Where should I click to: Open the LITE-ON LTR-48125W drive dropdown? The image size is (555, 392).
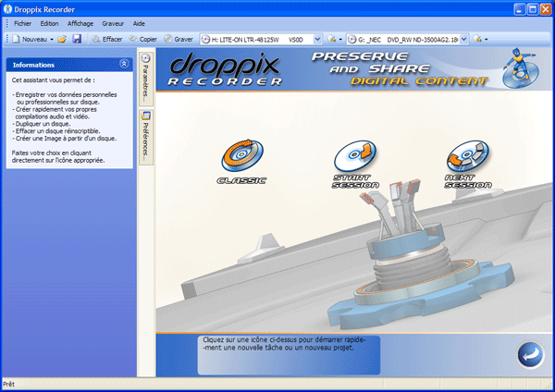point(317,39)
